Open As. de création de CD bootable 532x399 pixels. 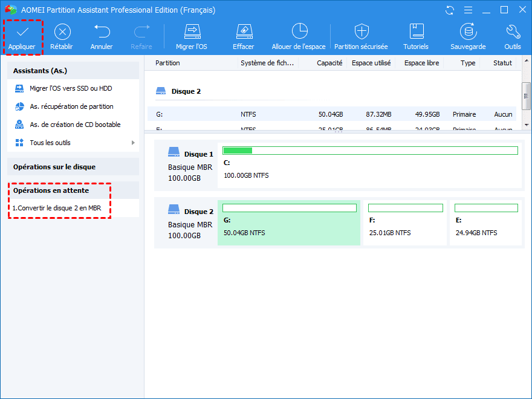[x=75, y=125]
